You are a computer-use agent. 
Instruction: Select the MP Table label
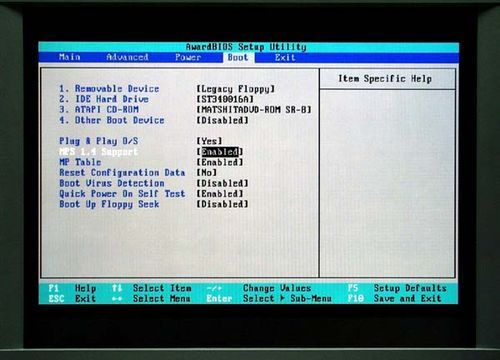pos(80,162)
